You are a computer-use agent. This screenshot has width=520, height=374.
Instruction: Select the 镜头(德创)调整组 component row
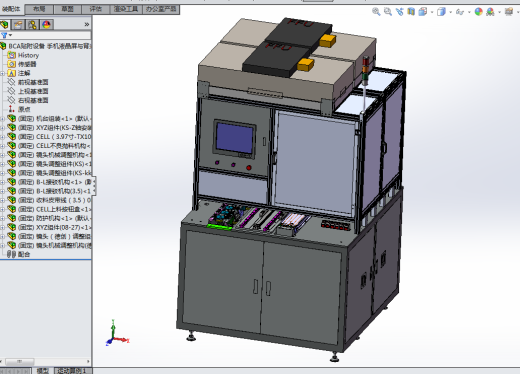[49, 236]
